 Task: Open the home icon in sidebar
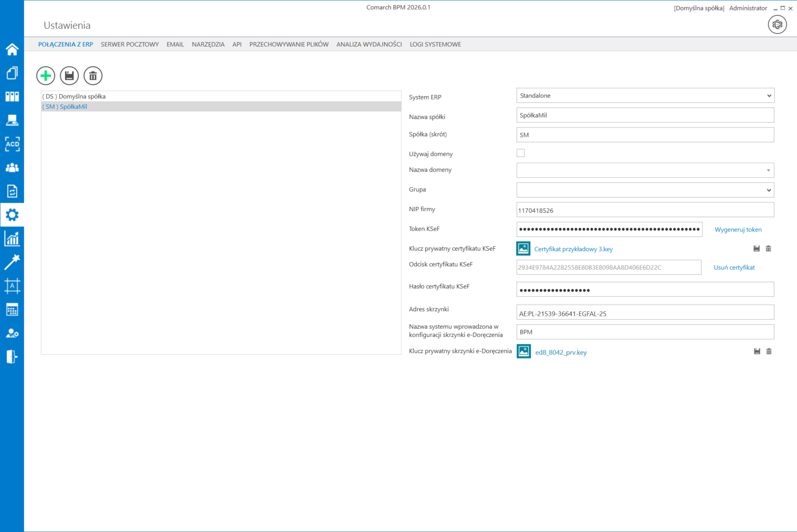point(12,49)
